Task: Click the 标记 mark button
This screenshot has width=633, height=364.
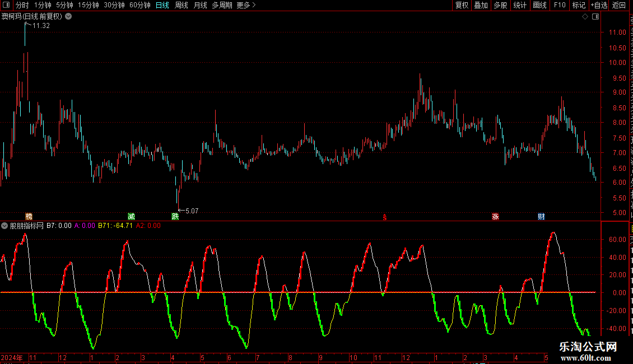Action: coord(579,5)
